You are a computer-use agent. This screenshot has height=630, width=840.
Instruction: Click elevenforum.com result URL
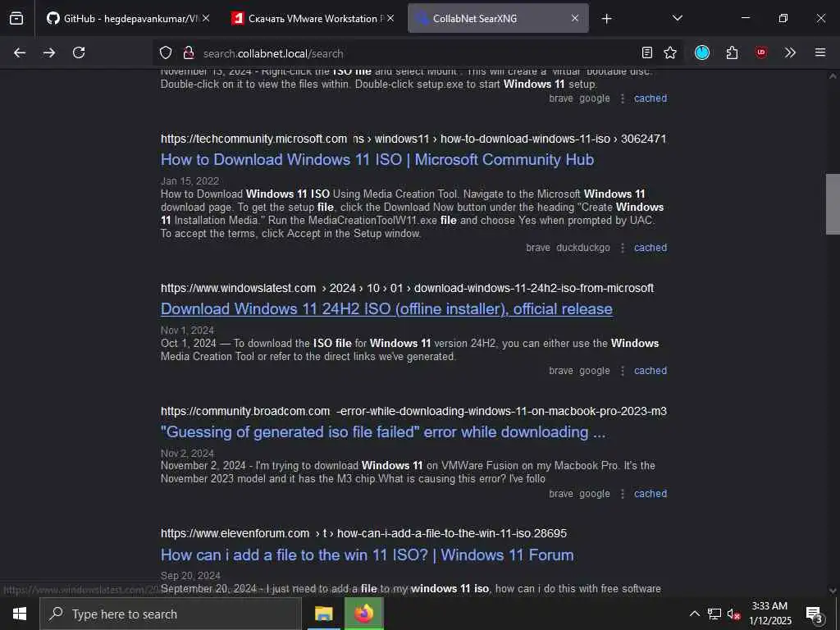[363, 533]
